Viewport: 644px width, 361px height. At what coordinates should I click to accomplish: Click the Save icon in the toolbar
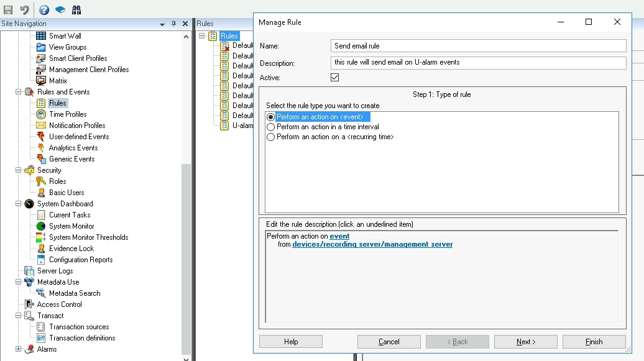coord(8,10)
